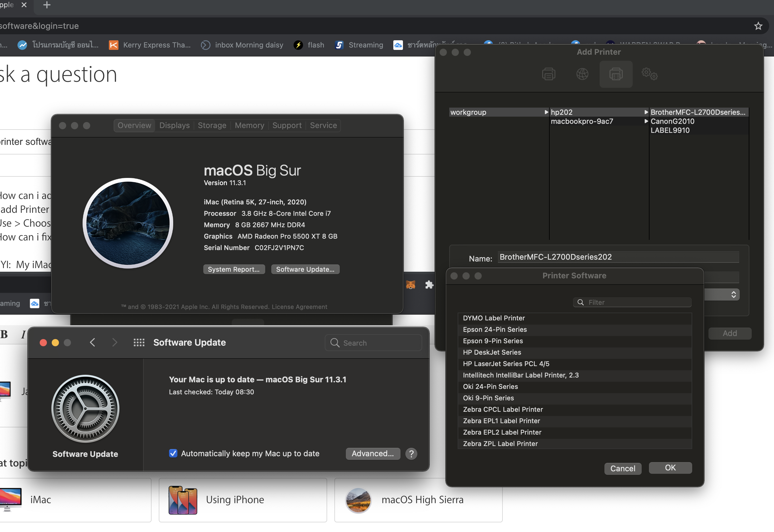
Task: Select BrotherMFC-L2700Dseries from printer list
Action: 697,112
